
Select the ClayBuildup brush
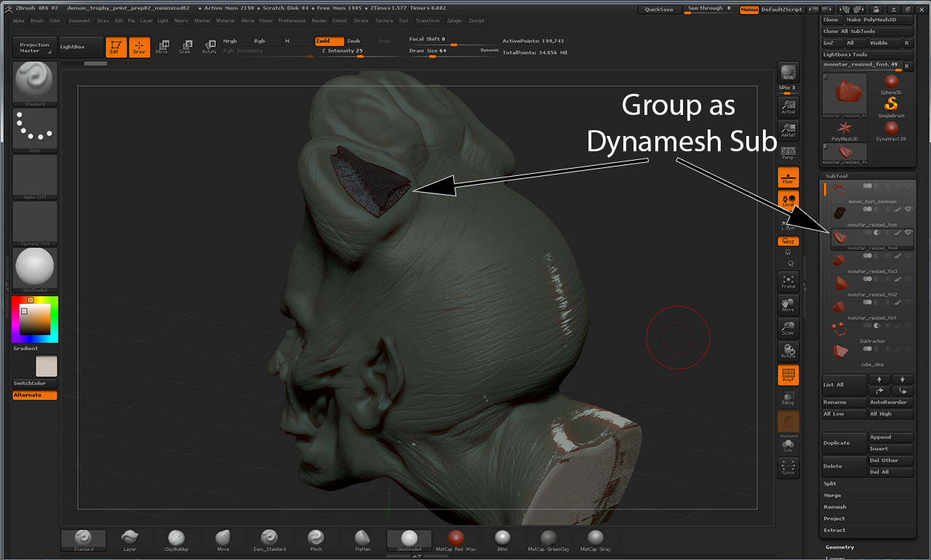pos(176,540)
